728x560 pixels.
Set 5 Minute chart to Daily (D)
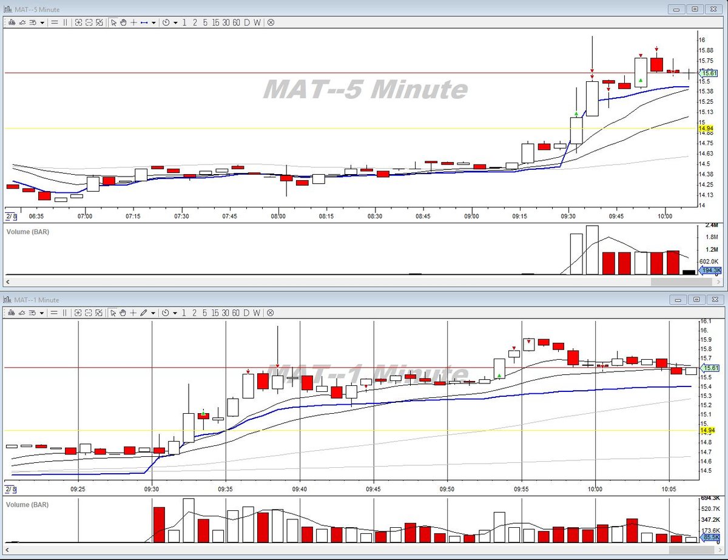point(247,22)
